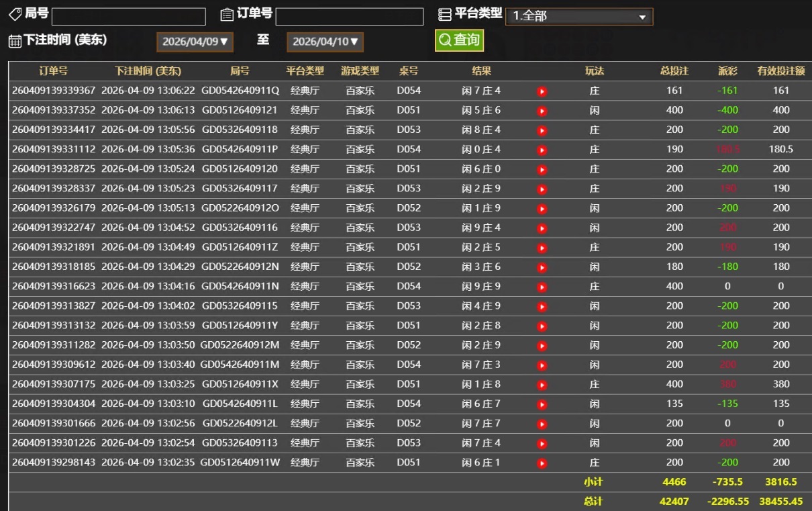
Task: Click the 局号 input field
Action: tap(128, 17)
